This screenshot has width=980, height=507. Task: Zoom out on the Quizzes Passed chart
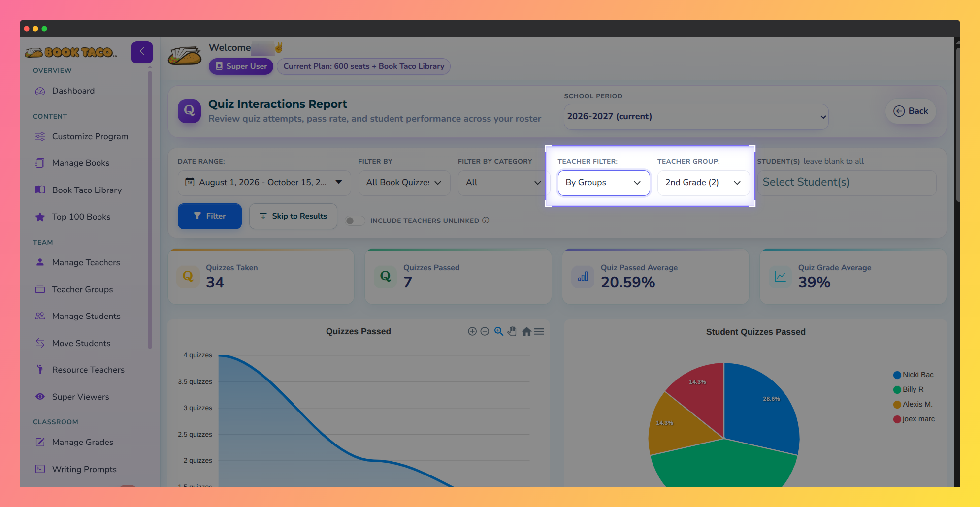pyautogui.click(x=485, y=331)
